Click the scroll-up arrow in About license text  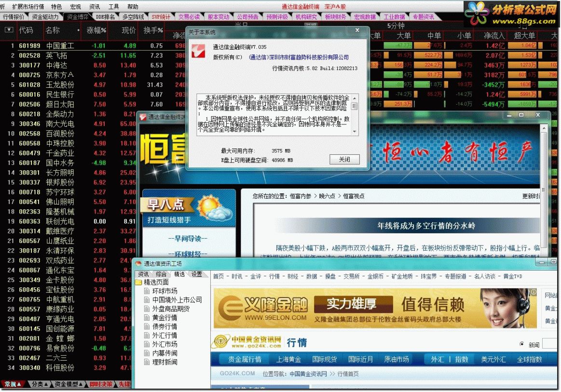(355, 98)
